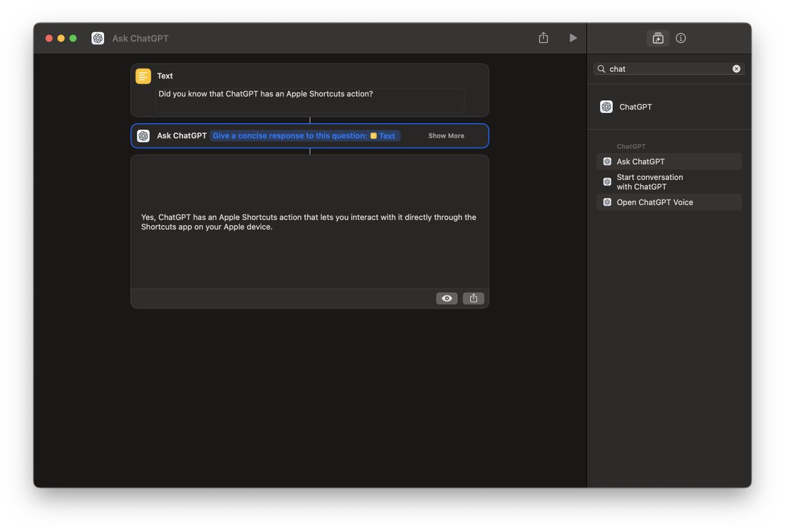Select the response text starting 'Yes, ChatGPT'
The height and width of the screenshot is (532, 785).
[309, 222]
